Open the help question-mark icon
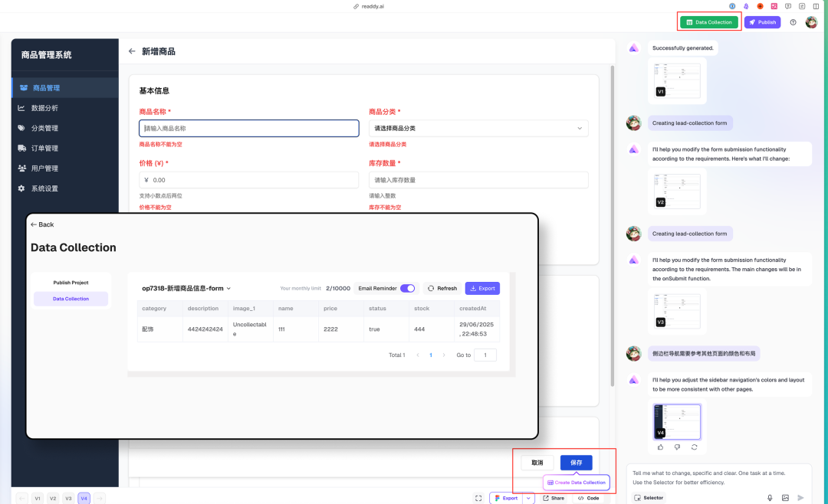Image resolution: width=828 pixels, height=504 pixels. (793, 22)
